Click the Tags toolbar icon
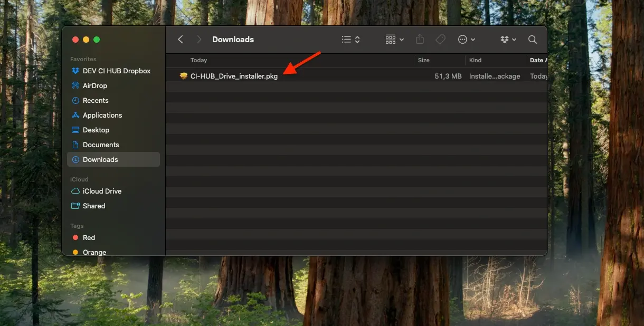 coord(440,40)
